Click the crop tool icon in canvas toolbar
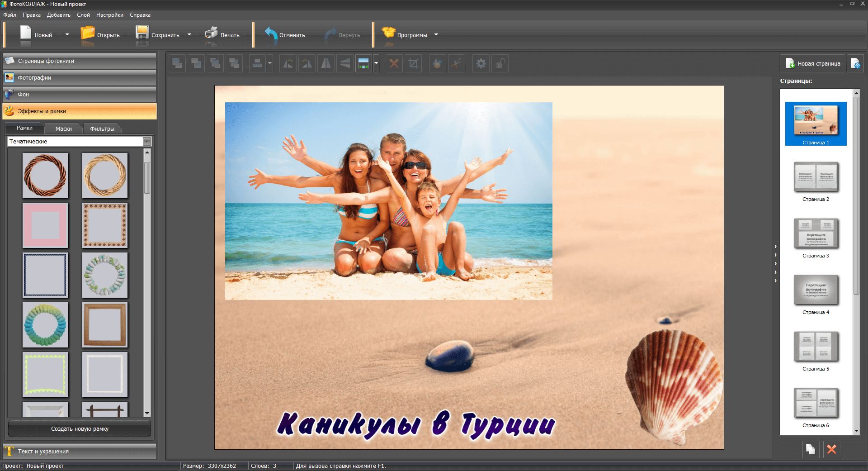 point(413,64)
